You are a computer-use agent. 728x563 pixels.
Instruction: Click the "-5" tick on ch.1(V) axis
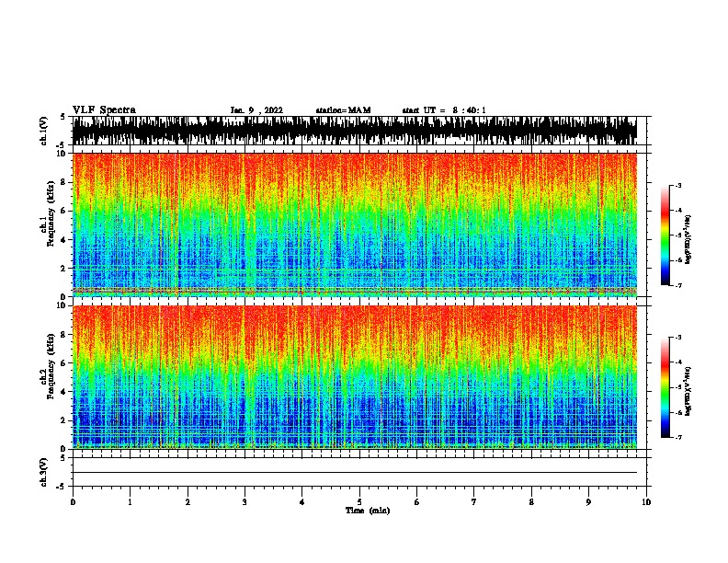[63, 145]
